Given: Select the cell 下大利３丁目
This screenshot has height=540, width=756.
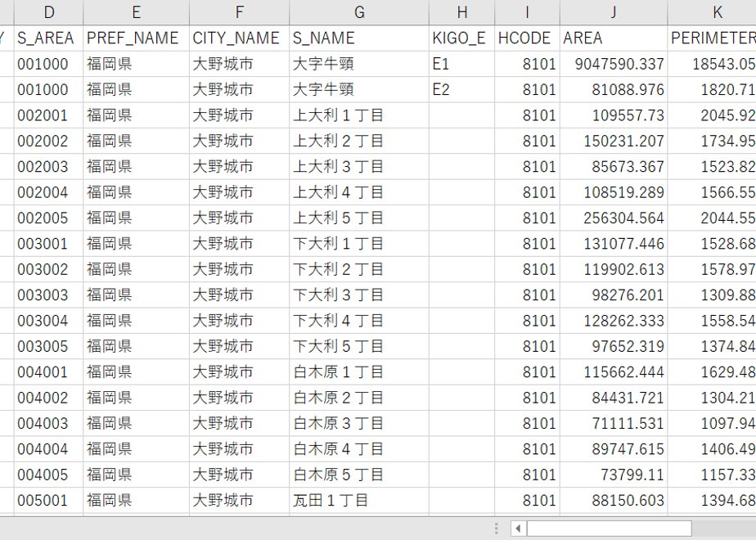Looking at the screenshot, I should click(359, 295).
